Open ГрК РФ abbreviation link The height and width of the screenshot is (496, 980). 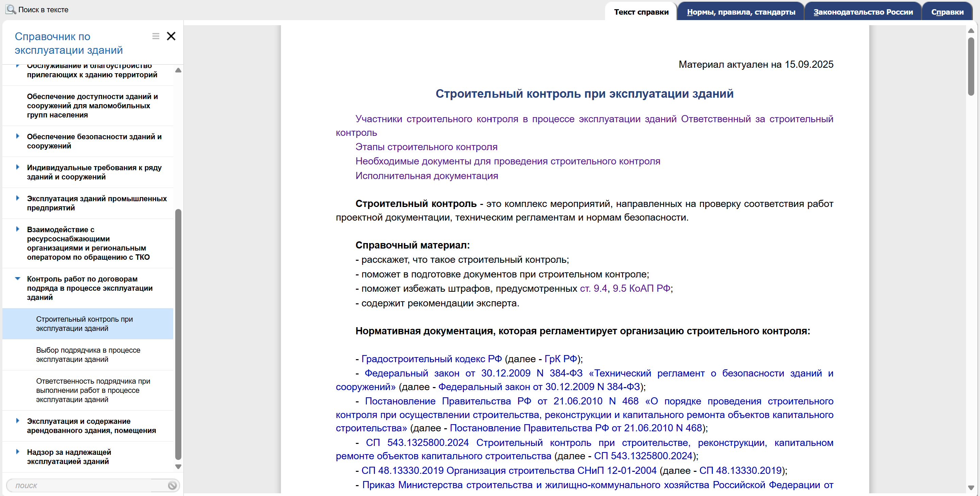pyautogui.click(x=561, y=359)
